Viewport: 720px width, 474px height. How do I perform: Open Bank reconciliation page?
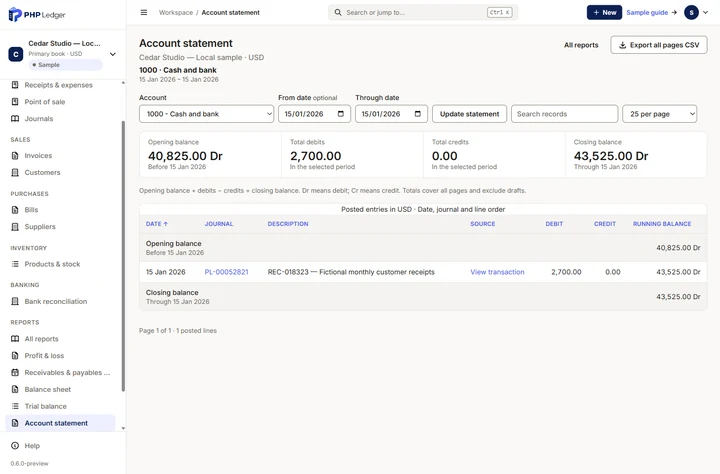[56, 301]
